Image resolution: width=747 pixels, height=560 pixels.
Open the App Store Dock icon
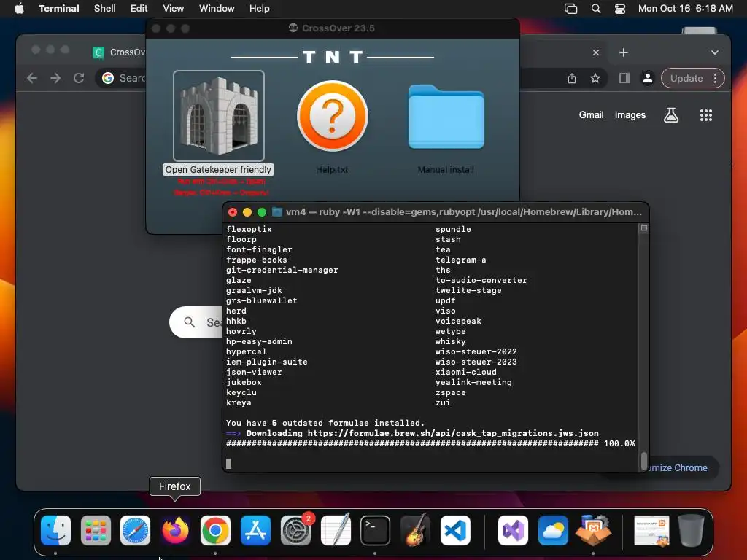[x=255, y=530]
